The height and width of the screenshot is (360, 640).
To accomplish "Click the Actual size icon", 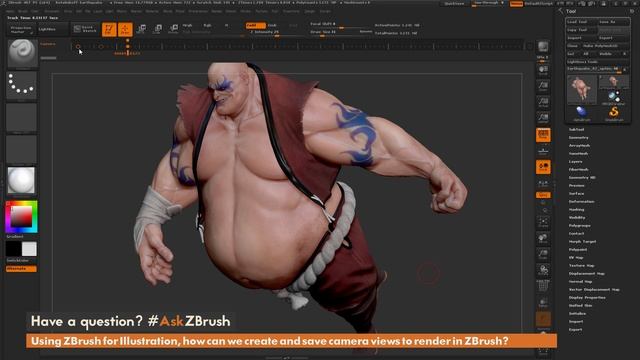I will (543, 102).
